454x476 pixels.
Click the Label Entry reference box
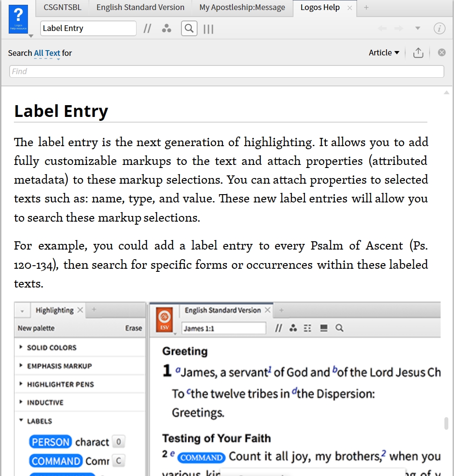pyautogui.click(x=88, y=28)
